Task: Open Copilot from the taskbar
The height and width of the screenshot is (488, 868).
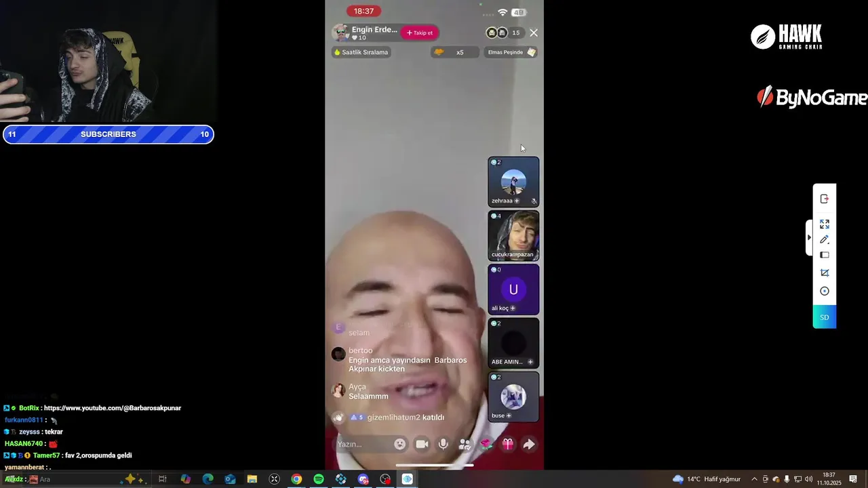Action: coord(185,479)
